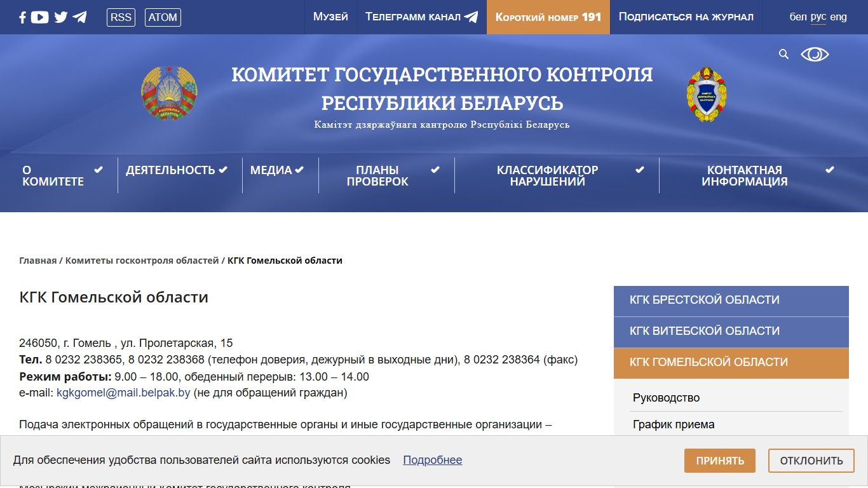Open the Деятельность menu
This screenshot has width=868, height=488.
170,170
